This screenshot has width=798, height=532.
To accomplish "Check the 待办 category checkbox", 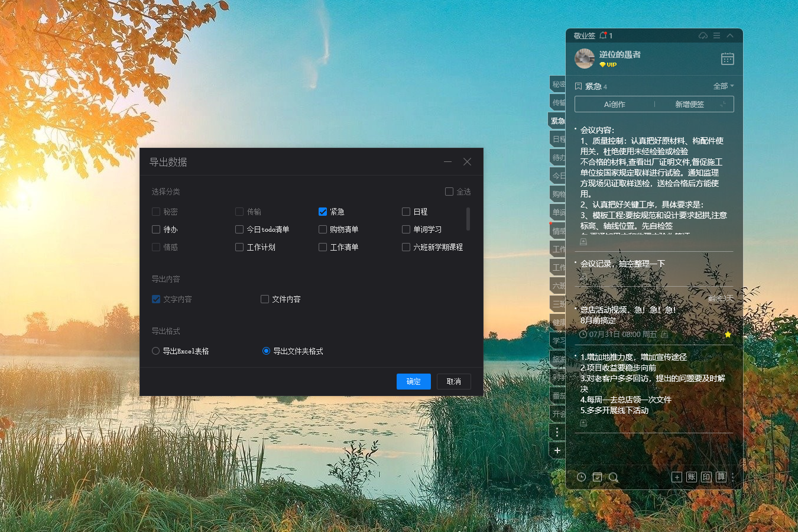I will click(156, 229).
